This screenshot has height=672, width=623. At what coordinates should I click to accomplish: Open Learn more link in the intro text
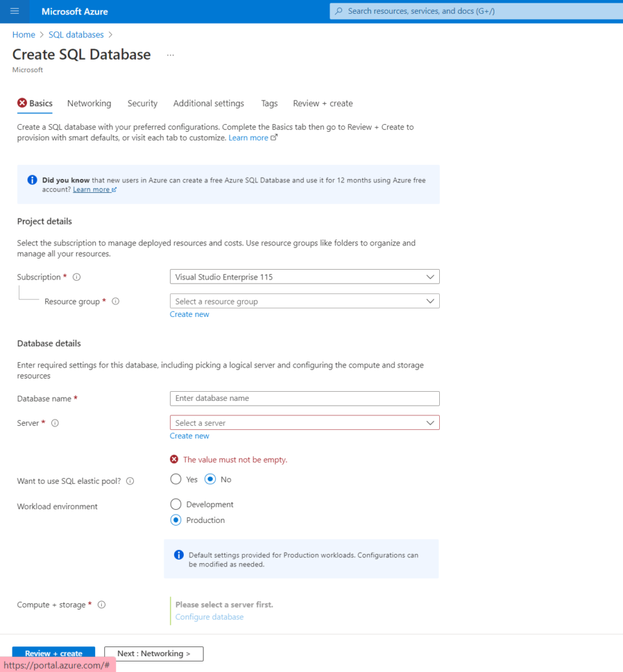point(248,138)
